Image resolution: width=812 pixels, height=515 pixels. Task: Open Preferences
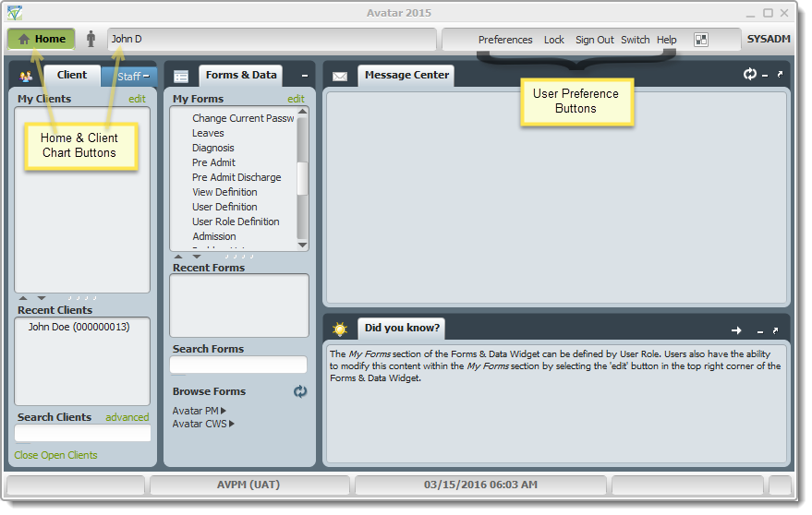point(505,40)
